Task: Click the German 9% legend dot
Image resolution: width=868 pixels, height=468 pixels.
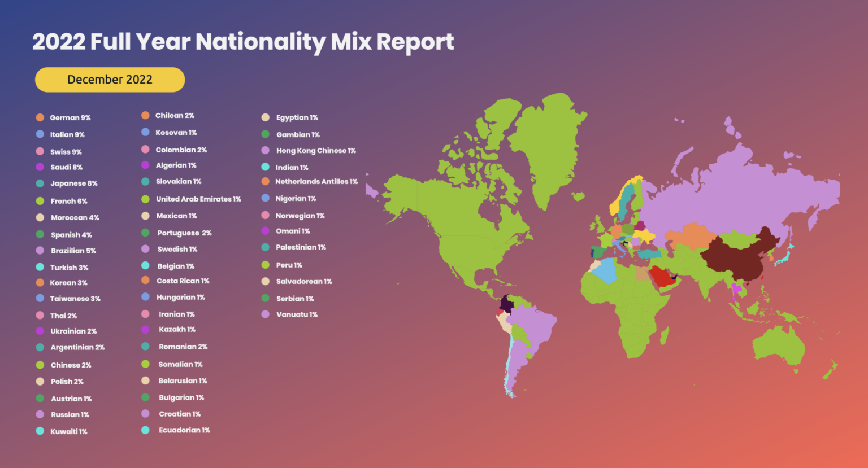Action: (40, 117)
